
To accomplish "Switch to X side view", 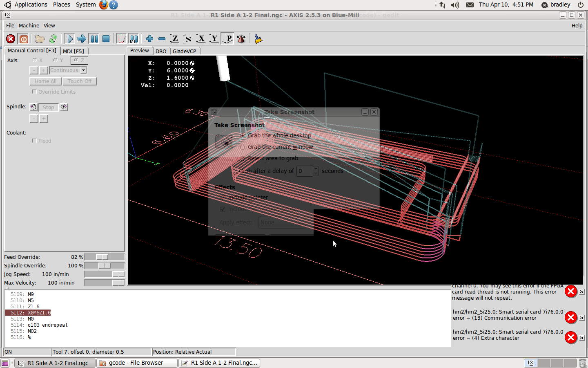I will coord(201,39).
